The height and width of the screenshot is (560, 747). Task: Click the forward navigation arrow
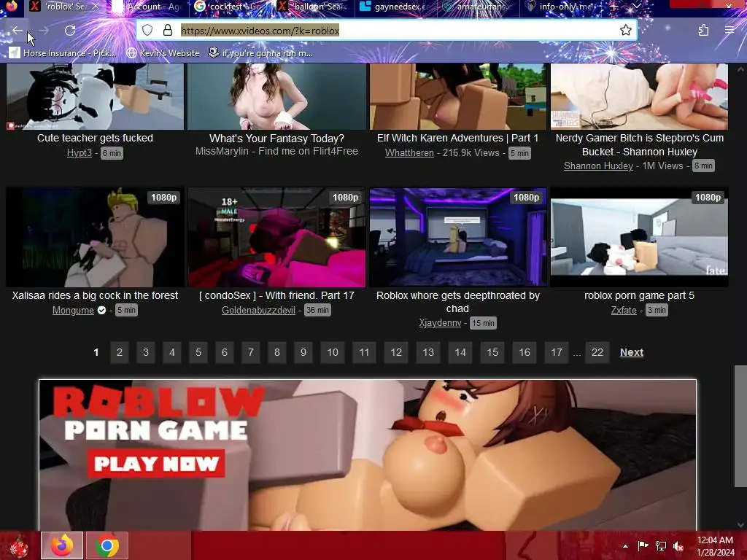44,31
